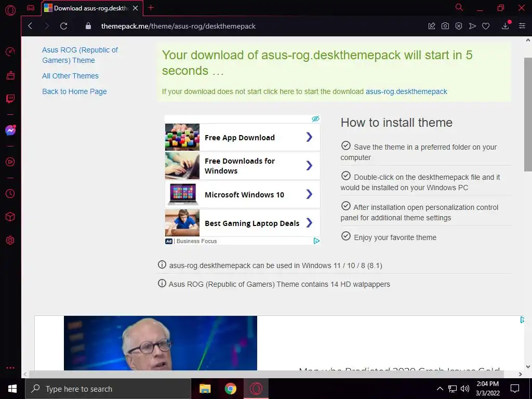The height and width of the screenshot is (399, 532).
Task: Take a snapshot with the camera icon
Action: coord(445,26)
